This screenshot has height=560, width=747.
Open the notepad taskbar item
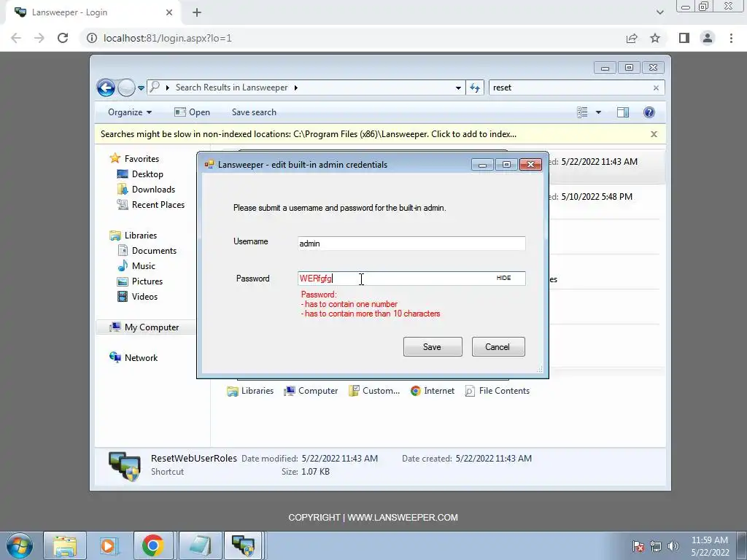tap(200, 545)
